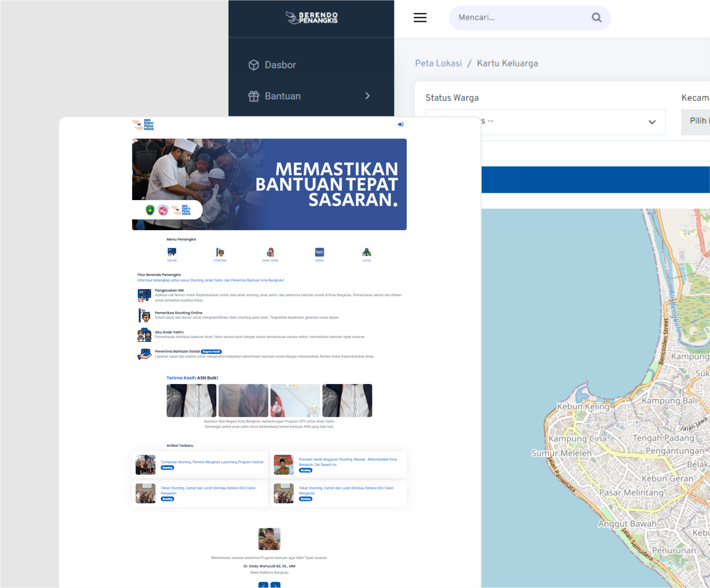Screen dimensions: 710x588
Task: Click the Berendo Penangkis sidebar logo
Action: [311, 18]
